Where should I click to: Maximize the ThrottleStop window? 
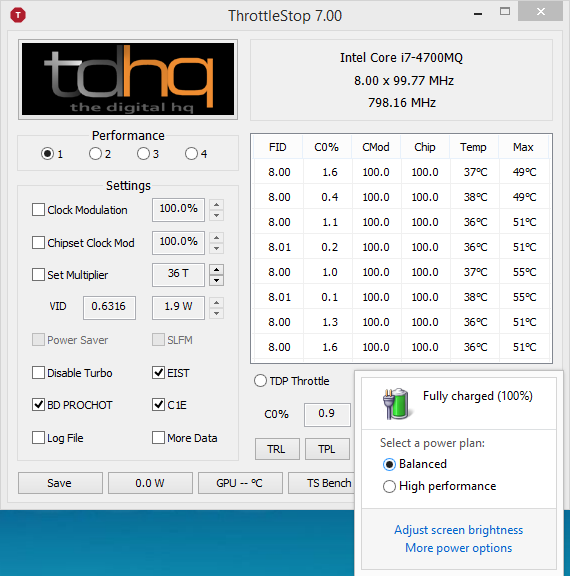505,12
